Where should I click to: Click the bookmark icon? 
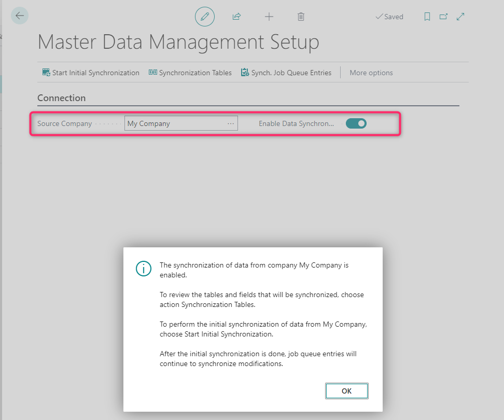coord(427,17)
